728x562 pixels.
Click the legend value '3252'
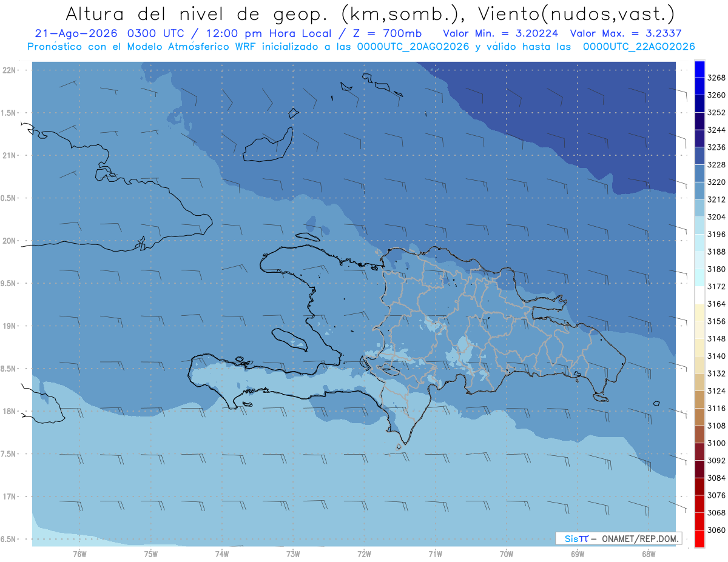click(x=716, y=112)
